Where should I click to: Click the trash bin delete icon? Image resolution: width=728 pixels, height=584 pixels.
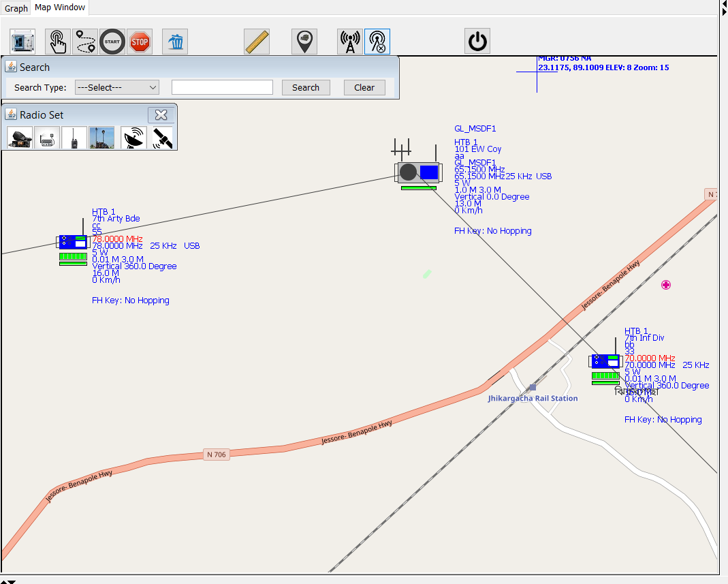click(x=176, y=42)
